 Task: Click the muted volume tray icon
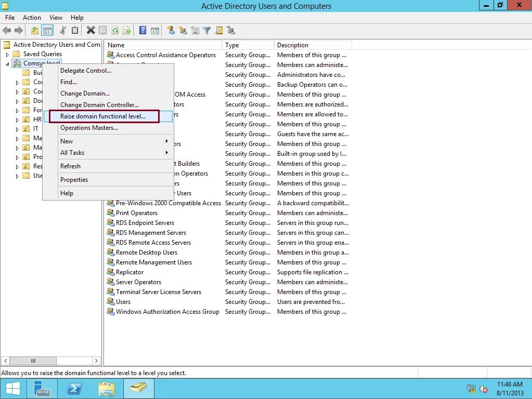tap(484, 389)
